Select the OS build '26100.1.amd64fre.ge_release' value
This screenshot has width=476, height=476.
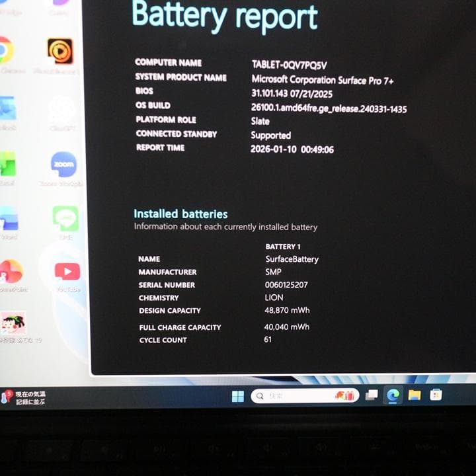[329, 108]
